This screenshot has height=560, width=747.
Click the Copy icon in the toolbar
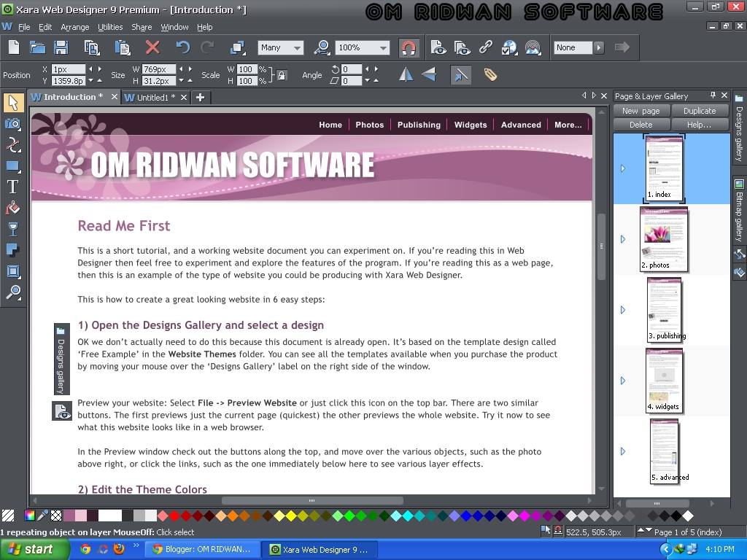pyautogui.click(x=91, y=47)
